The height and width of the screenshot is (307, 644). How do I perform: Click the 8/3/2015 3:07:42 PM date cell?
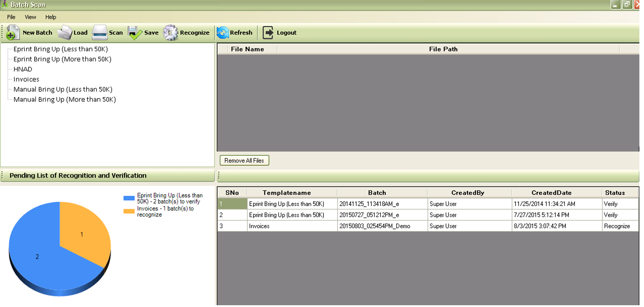(557, 226)
